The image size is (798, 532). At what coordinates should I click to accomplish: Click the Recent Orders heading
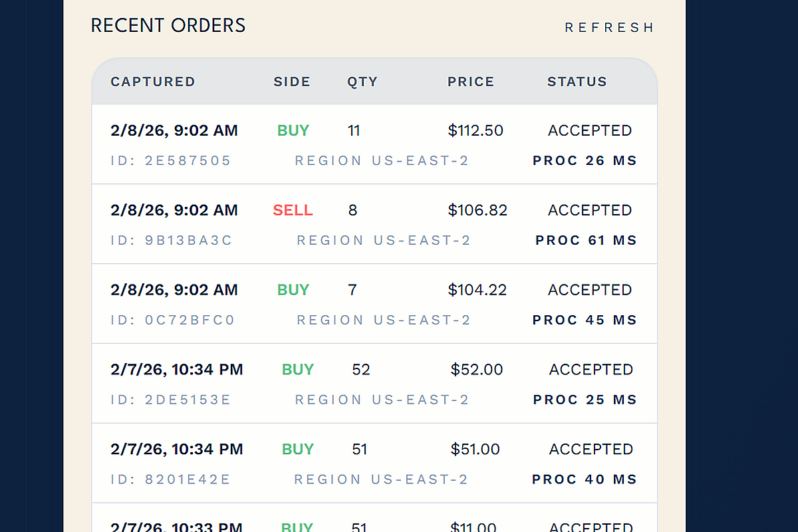pyautogui.click(x=168, y=25)
